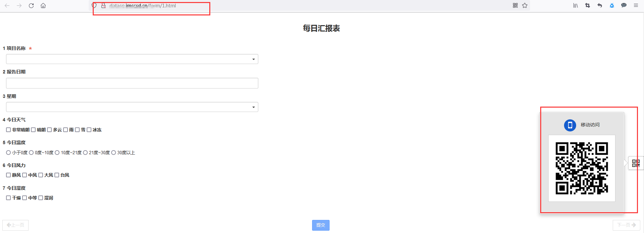Tick the 台风 wind checkbox
This screenshot has width=644, height=233.
(57, 175)
